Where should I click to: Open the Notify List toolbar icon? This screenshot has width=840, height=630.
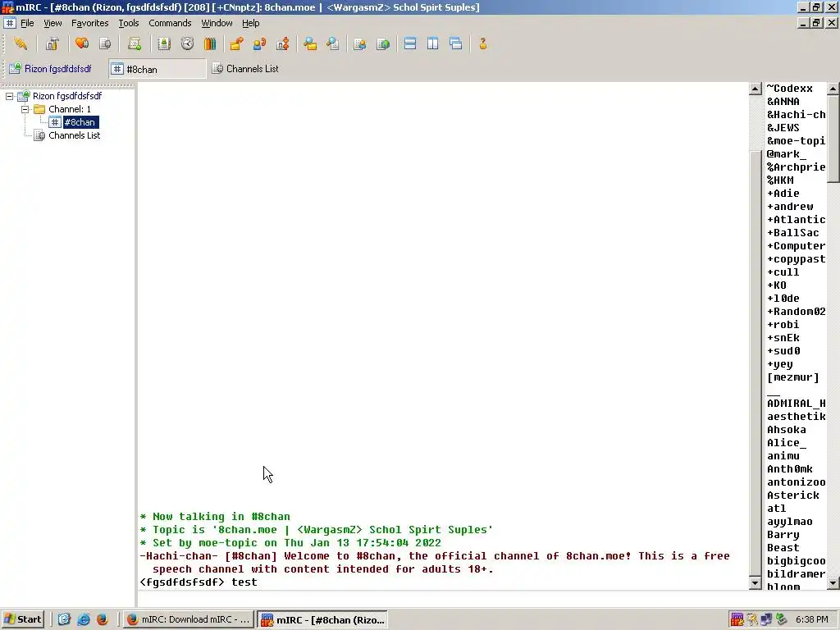[360, 44]
